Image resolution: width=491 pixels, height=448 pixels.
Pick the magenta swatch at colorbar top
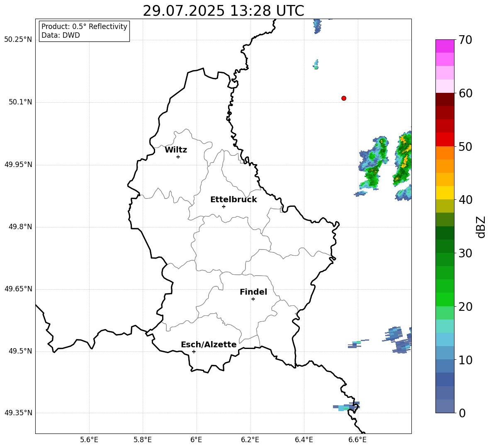tap(445, 46)
